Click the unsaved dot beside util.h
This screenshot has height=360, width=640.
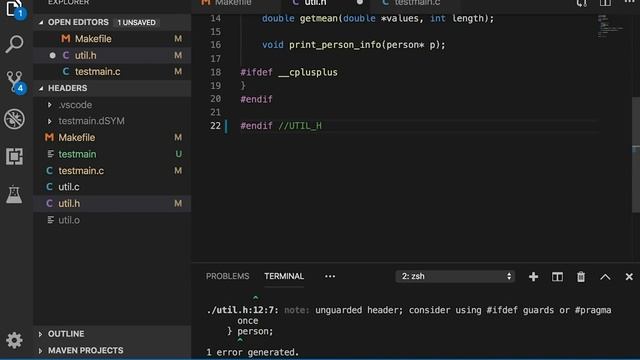point(52,55)
